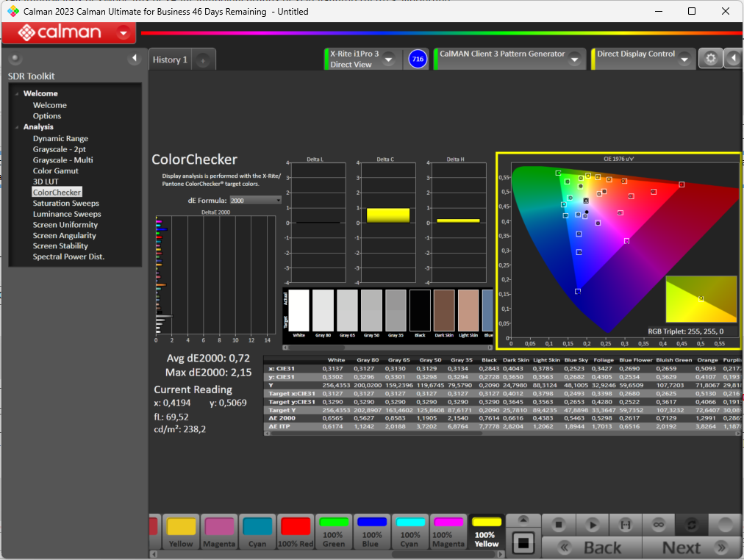Click the single read bracket icon

[626, 525]
